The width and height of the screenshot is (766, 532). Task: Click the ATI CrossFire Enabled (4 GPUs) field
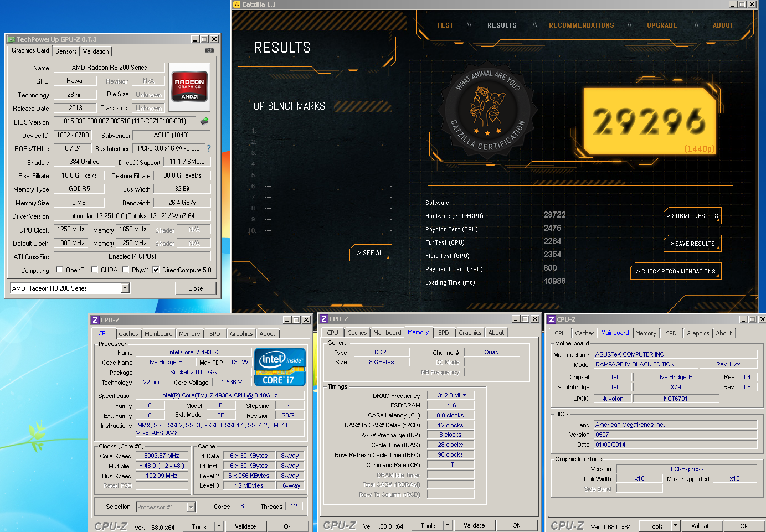[132, 256]
